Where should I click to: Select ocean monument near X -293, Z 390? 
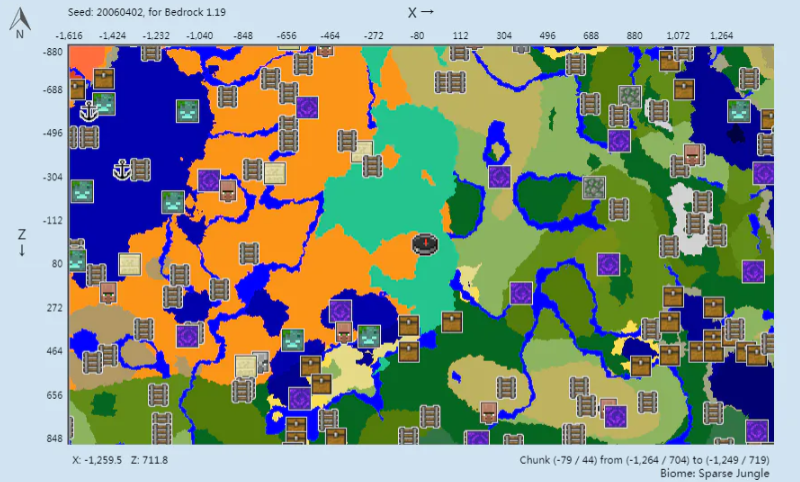369,336
